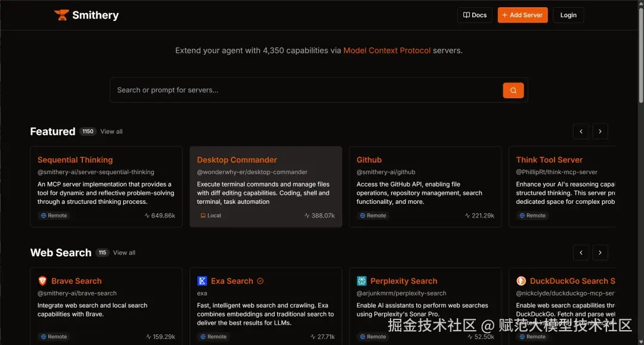Click Remote globe icon on Brave Search
Image resolution: width=644 pixels, height=345 pixels.
click(44, 337)
